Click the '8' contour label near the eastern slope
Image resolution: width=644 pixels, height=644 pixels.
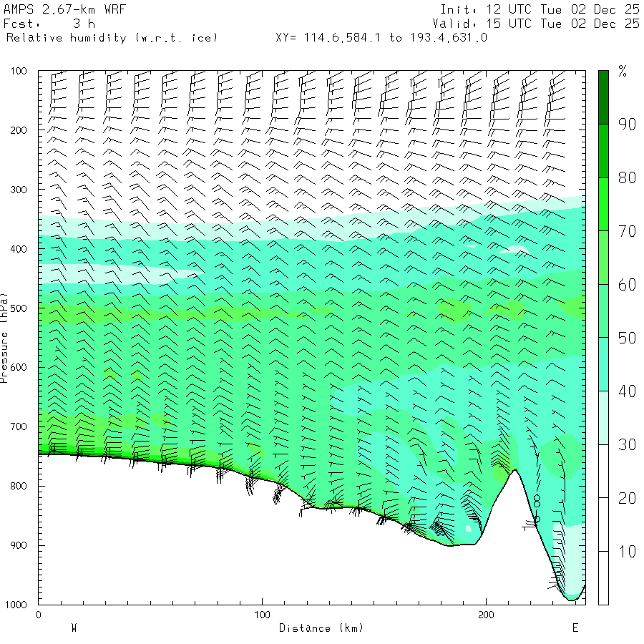[x=537, y=501]
